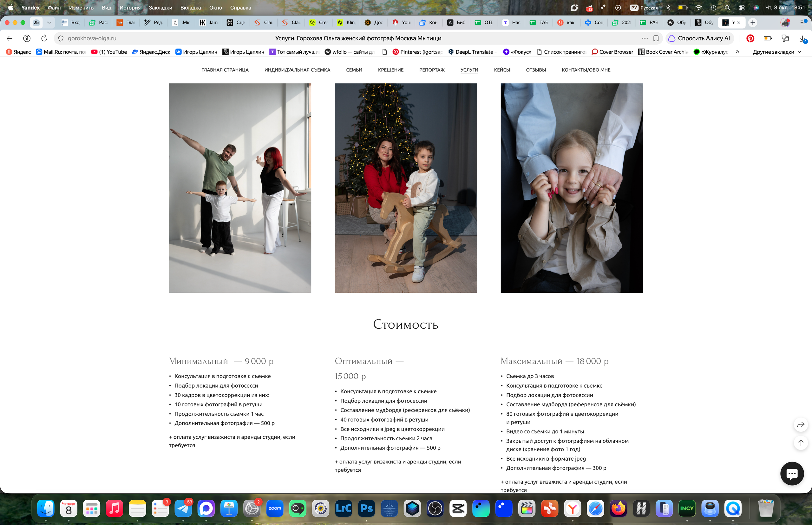The image size is (812, 525).
Task: Click the Максимальный — 18 000 р heading
Action: pyautogui.click(x=554, y=361)
